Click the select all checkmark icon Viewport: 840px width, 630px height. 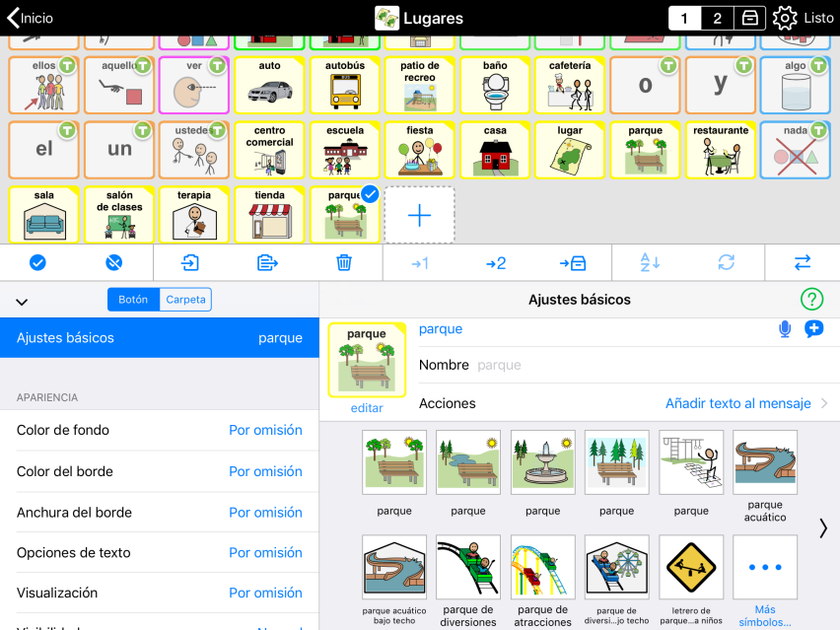click(37, 262)
